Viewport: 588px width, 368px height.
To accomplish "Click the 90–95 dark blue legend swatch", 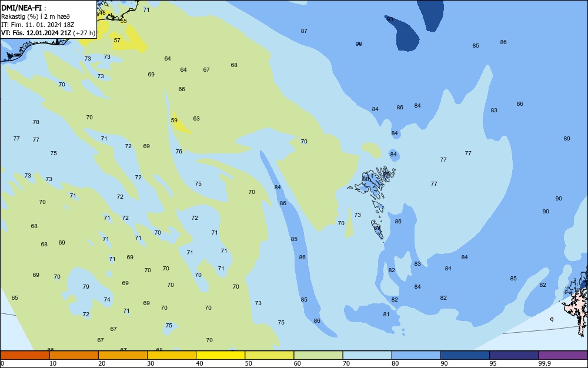I will click(465, 355).
